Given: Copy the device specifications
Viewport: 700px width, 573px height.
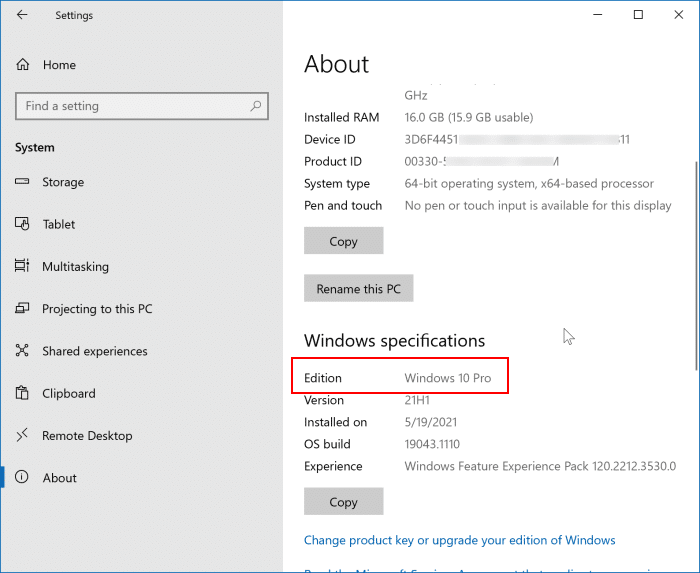Looking at the screenshot, I should pos(343,241).
